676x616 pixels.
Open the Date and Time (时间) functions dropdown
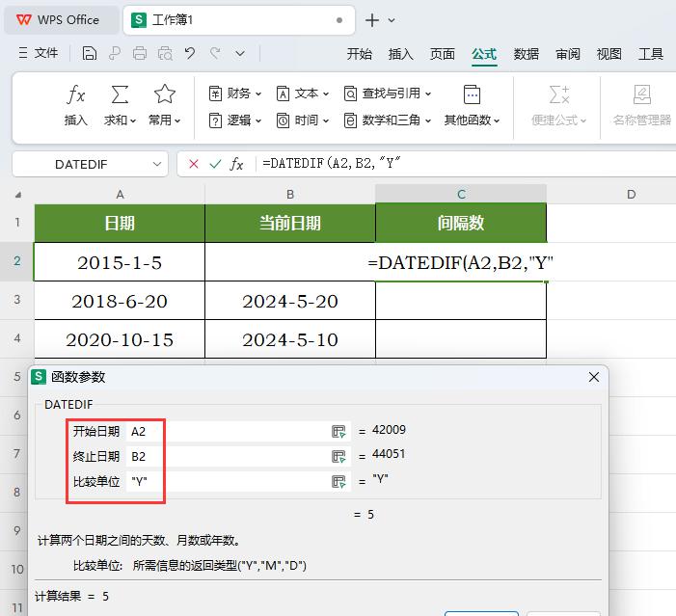(x=302, y=121)
